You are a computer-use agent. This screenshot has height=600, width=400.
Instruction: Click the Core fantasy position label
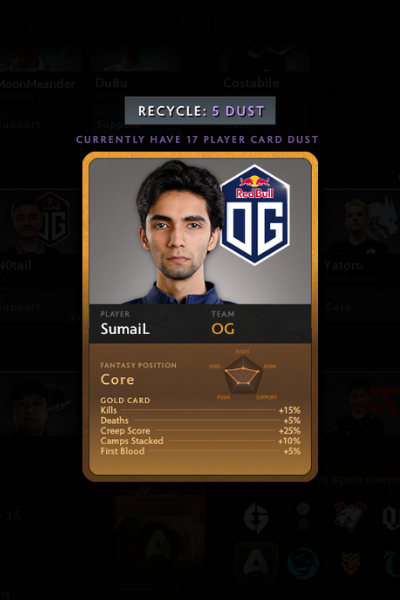pyautogui.click(x=117, y=379)
